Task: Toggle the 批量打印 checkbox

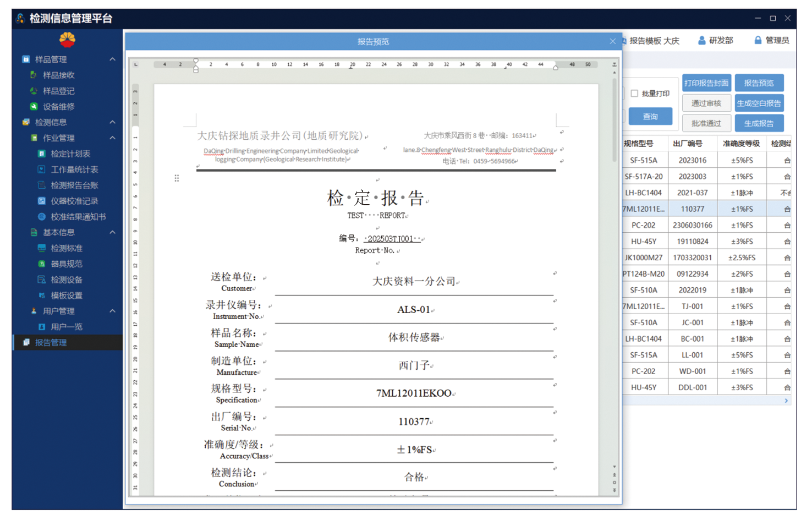Action: tap(634, 94)
